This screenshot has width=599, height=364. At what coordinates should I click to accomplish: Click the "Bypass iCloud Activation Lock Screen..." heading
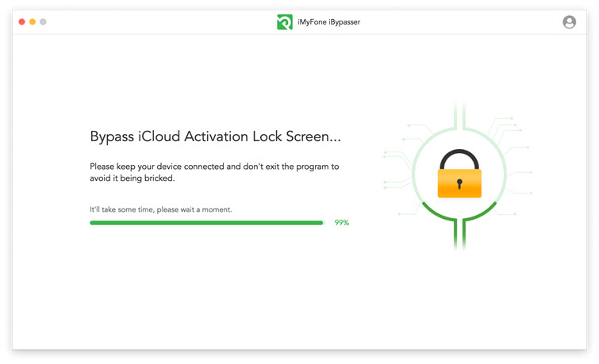click(x=216, y=137)
